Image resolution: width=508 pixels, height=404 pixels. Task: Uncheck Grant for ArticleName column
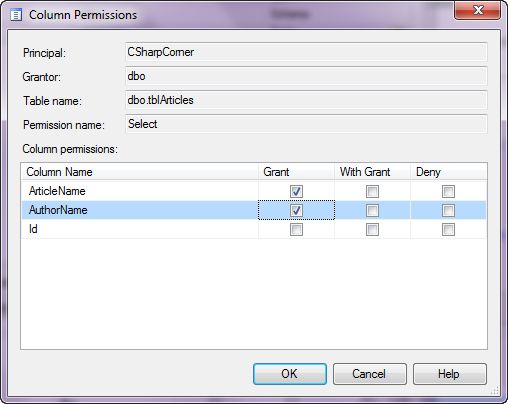[x=296, y=191]
